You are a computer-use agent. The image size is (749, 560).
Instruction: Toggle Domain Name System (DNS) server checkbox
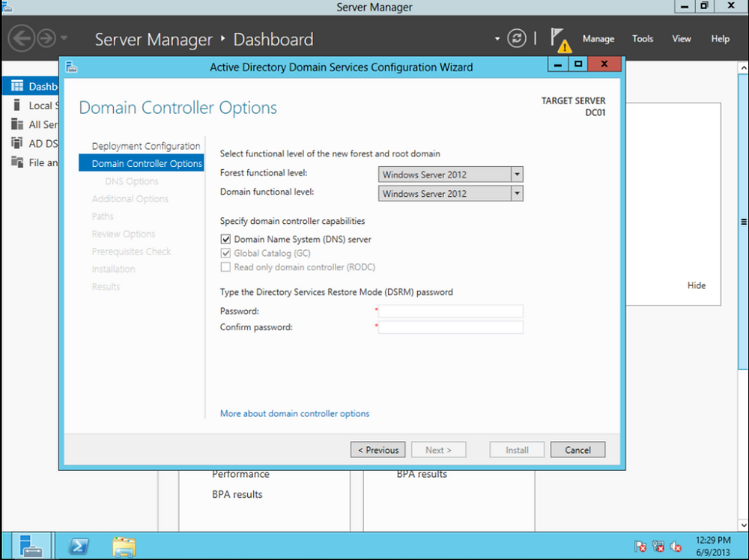tap(225, 239)
